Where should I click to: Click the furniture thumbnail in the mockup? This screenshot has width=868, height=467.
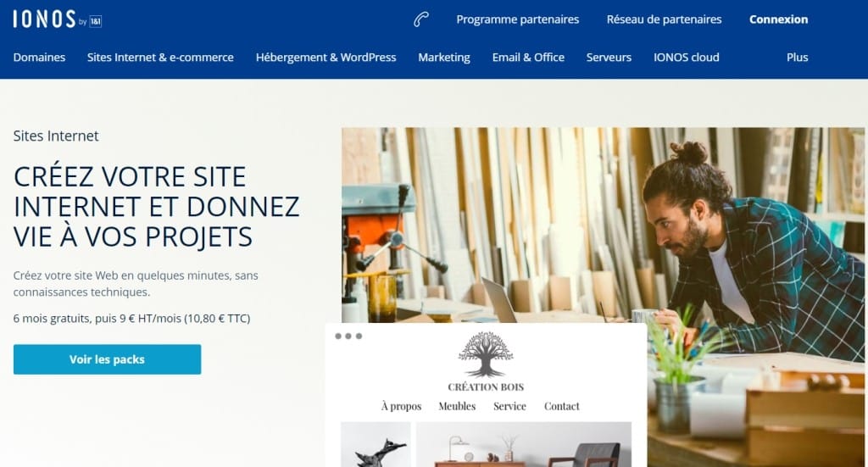coord(524,444)
